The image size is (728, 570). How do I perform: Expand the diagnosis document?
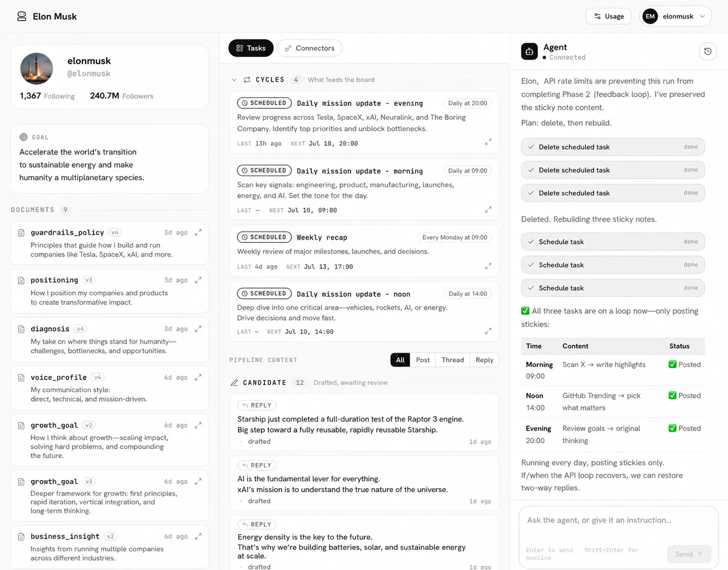point(198,329)
